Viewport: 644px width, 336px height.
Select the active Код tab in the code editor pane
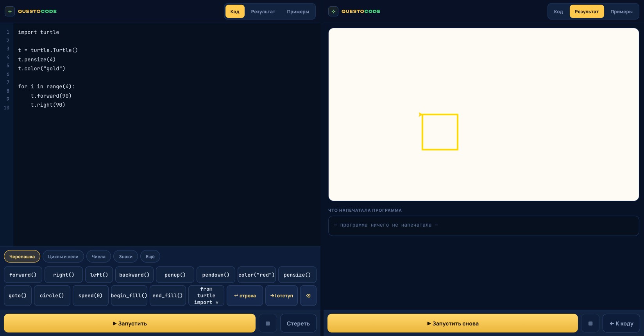[x=235, y=12]
